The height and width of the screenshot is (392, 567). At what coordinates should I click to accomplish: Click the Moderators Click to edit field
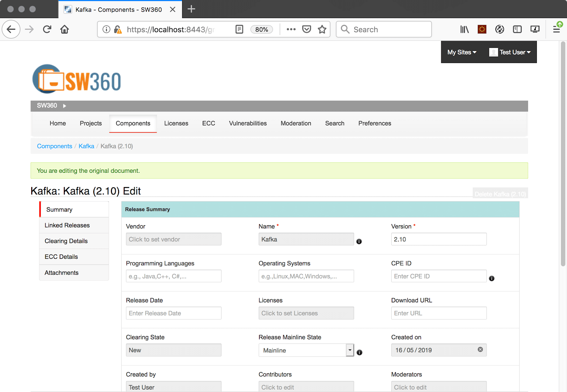[x=439, y=386]
